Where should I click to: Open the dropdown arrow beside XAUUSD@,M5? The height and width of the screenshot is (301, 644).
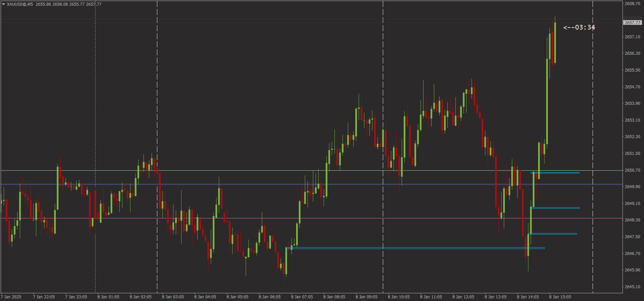click(x=4, y=4)
